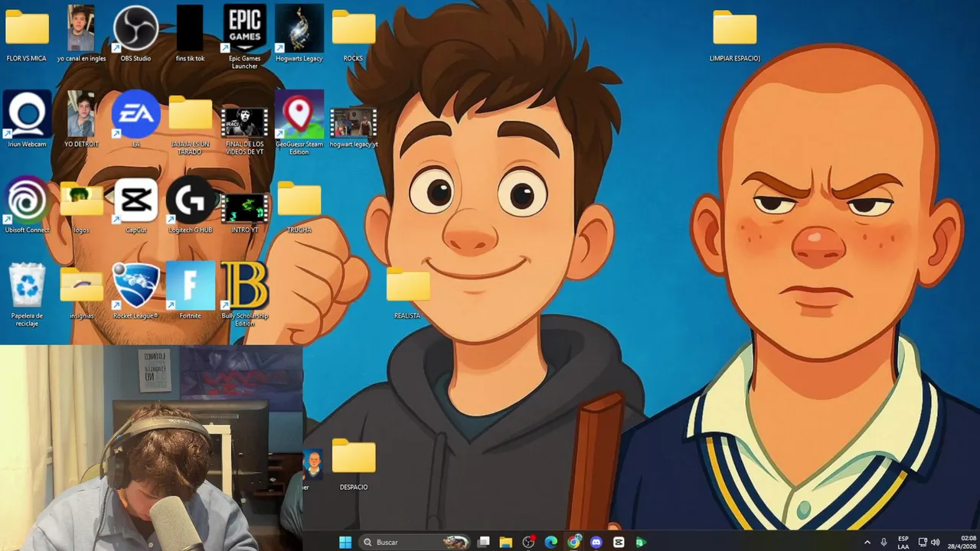The height and width of the screenshot is (551, 980).
Task: Open the Papelera de reciclaje
Action: [x=27, y=294]
